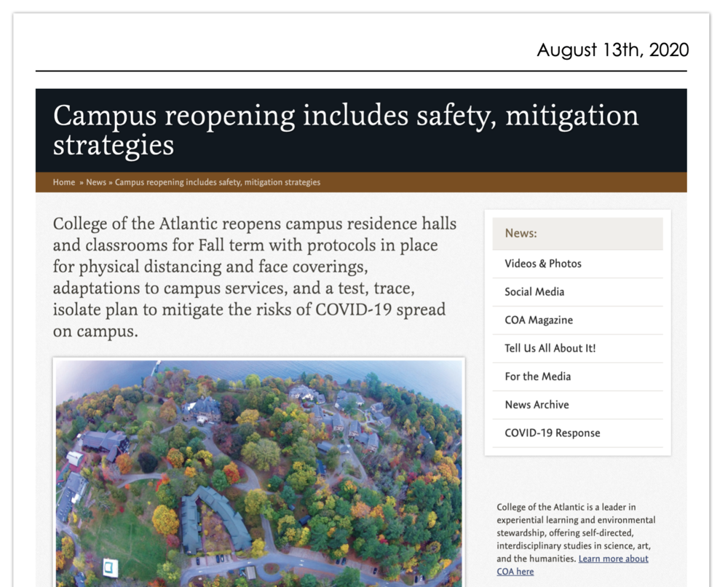The image size is (728, 587).
Task: Click the Home breadcrumb link
Action: pos(64,182)
